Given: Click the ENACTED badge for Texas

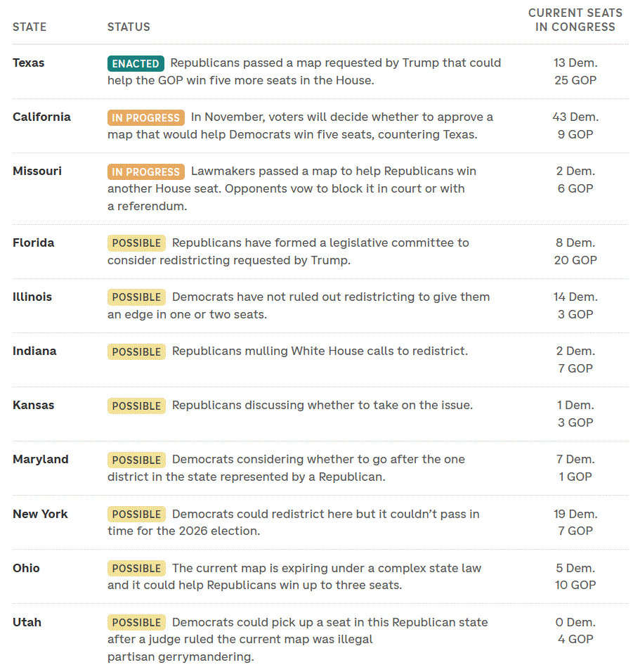Looking at the screenshot, I should 136,63.
